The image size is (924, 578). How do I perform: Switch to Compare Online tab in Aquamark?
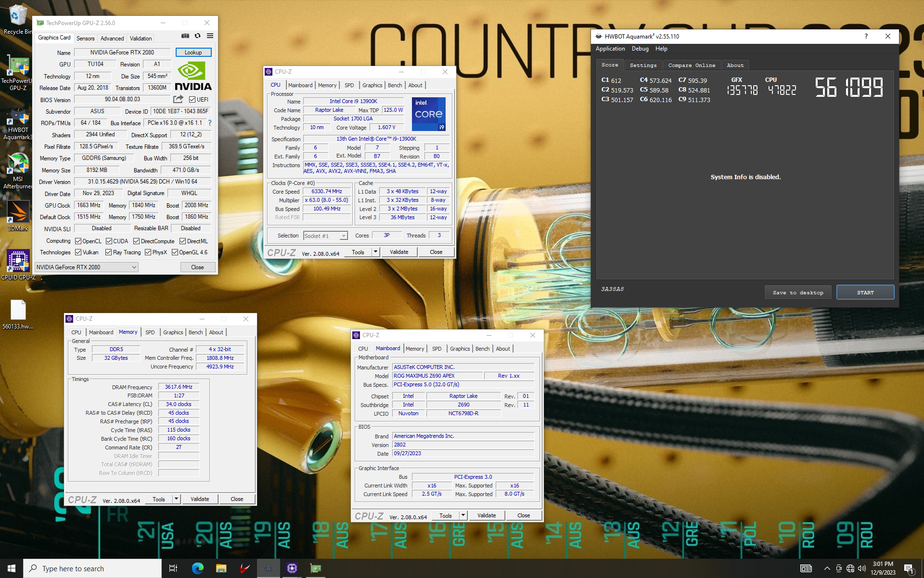(x=692, y=65)
